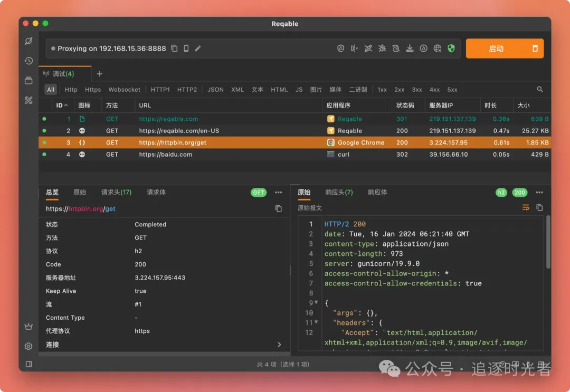Click the trash icon on orange button
Viewport: 570px width, 392px height.
[535, 49]
